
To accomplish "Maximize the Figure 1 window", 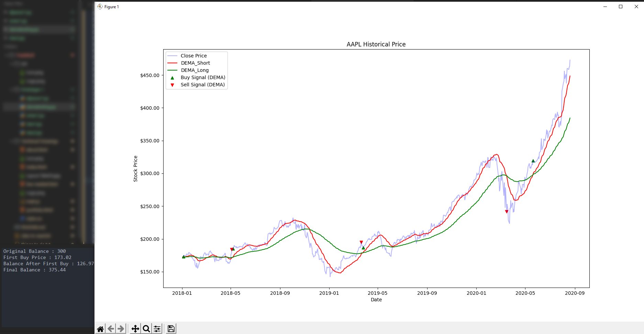I will (x=621, y=7).
